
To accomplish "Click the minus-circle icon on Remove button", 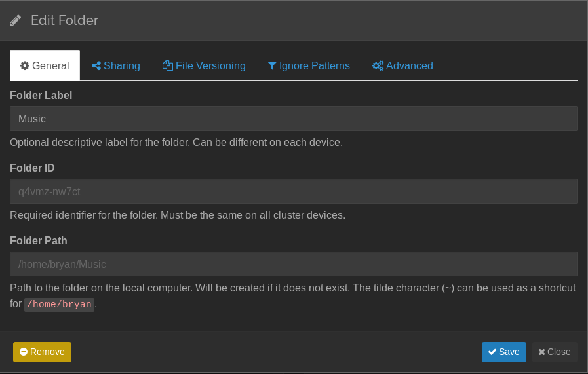I will (x=24, y=352).
